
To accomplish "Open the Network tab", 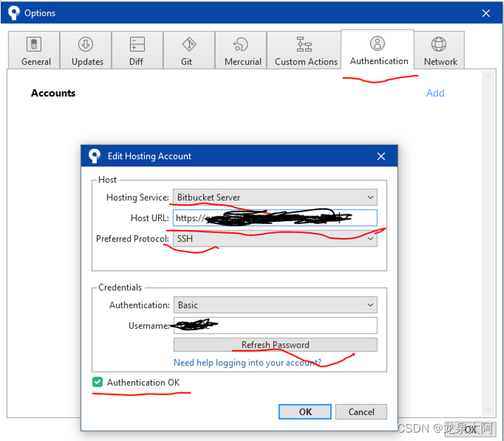I will (439, 50).
